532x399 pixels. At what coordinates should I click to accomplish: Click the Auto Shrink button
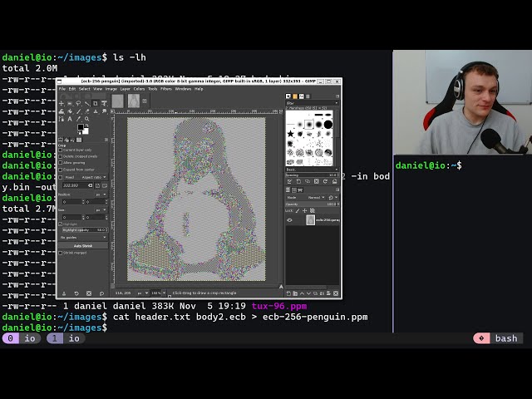click(x=83, y=246)
